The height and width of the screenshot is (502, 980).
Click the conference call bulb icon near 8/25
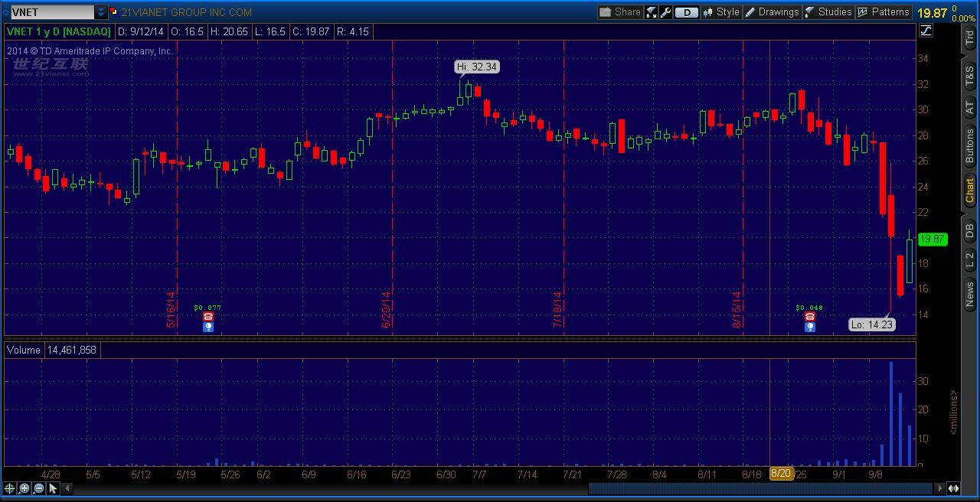(809, 327)
